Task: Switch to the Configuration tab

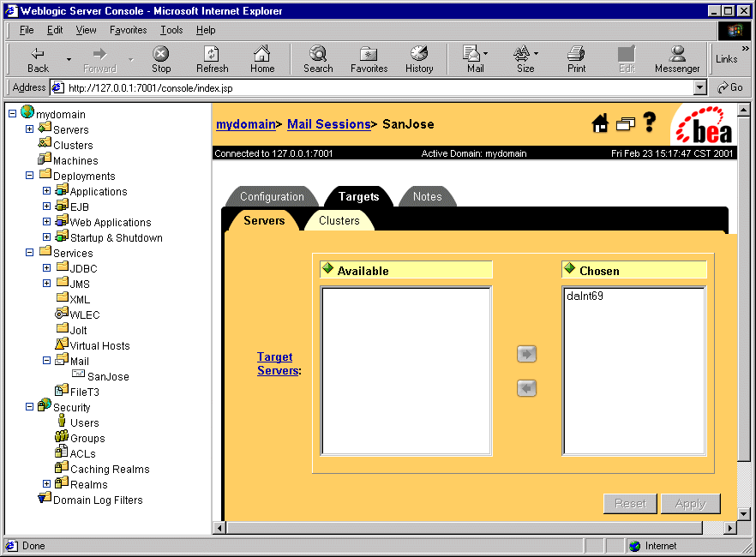Action: click(x=272, y=196)
